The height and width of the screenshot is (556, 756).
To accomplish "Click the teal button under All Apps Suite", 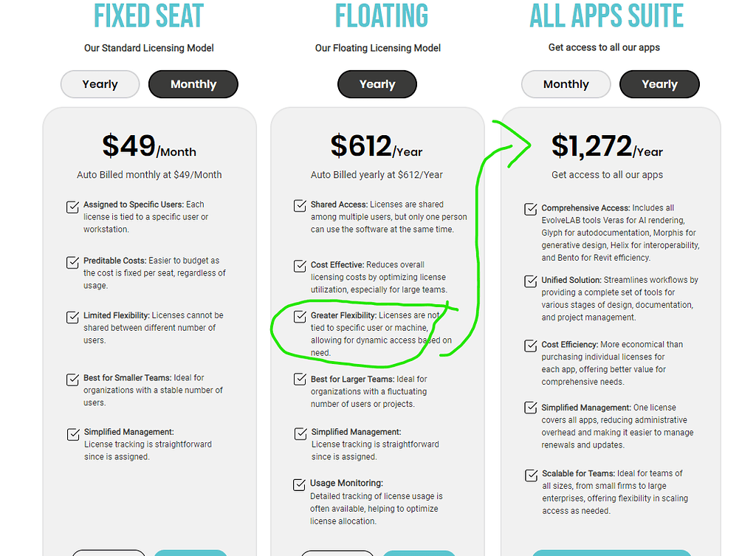I will point(611,552).
